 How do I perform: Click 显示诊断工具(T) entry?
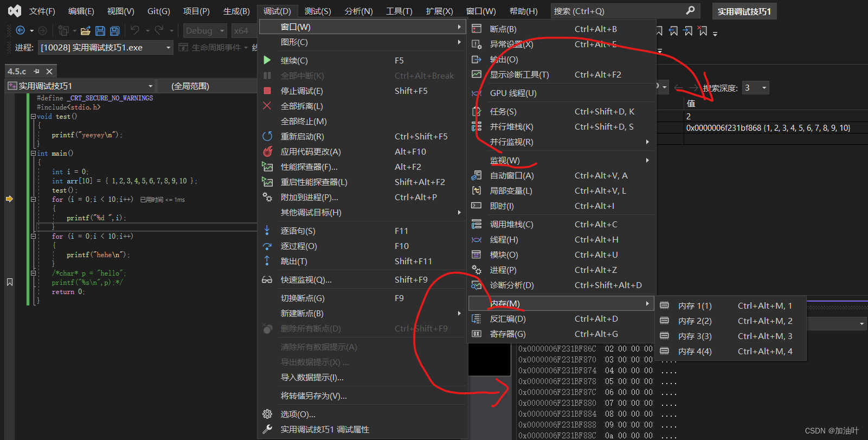[x=562, y=74]
